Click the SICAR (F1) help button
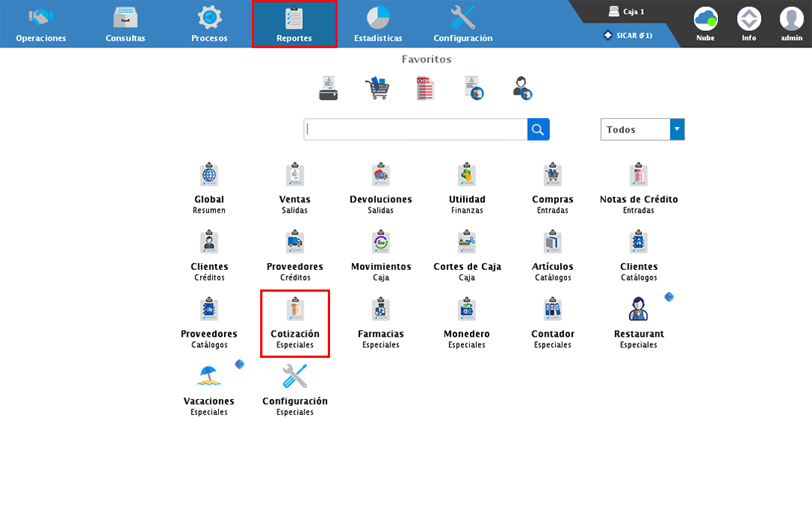This screenshot has height=521, width=812. (629, 35)
